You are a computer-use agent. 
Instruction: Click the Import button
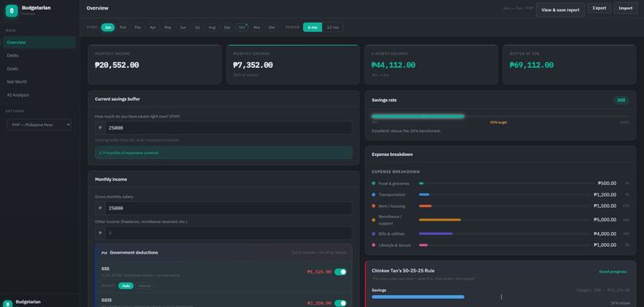(626, 8)
